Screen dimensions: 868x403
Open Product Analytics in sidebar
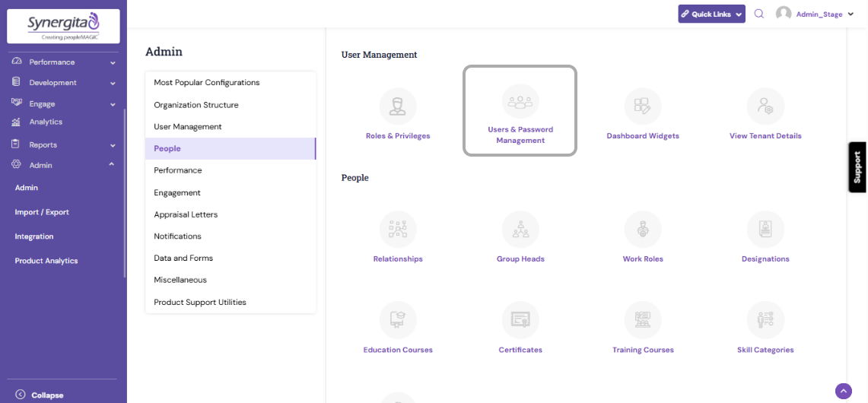46,261
